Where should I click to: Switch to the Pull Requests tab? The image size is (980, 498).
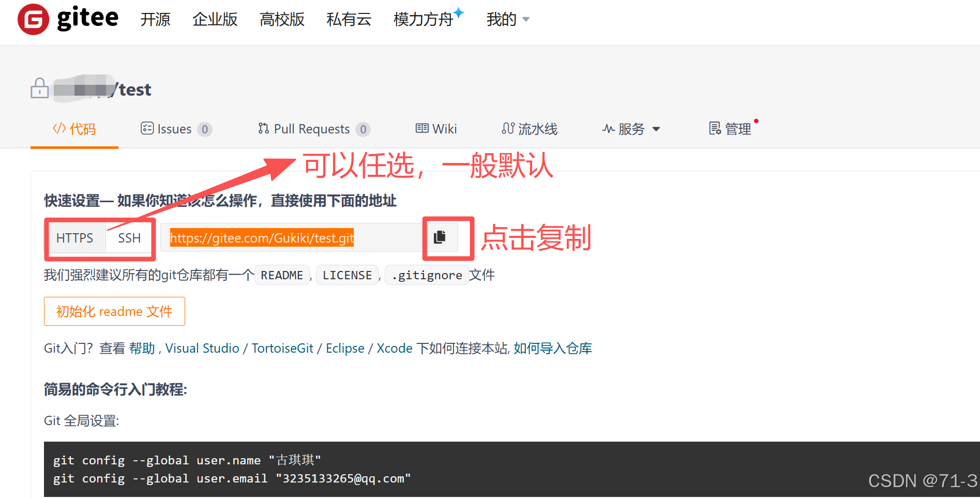pos(314,129)
